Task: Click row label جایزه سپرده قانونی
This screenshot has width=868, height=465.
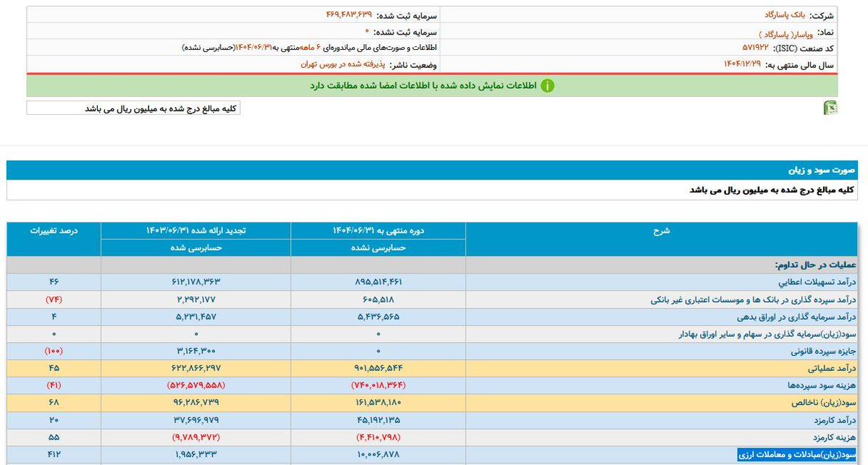Action: pyautogui.click(x=823, y=351)
